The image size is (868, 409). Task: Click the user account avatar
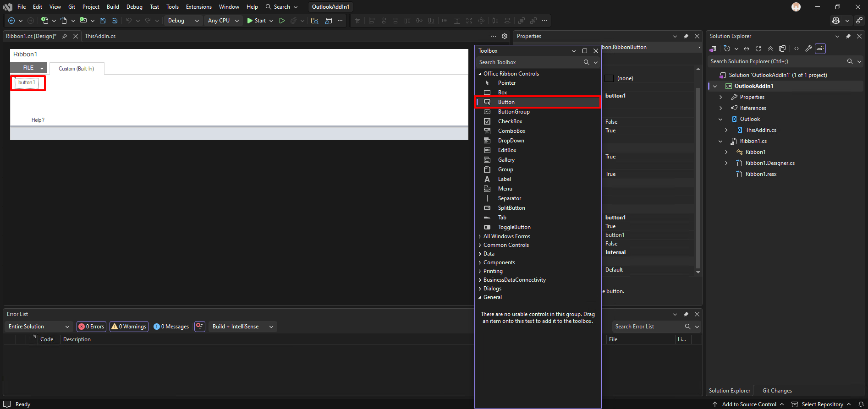click(x=796, y=7)
